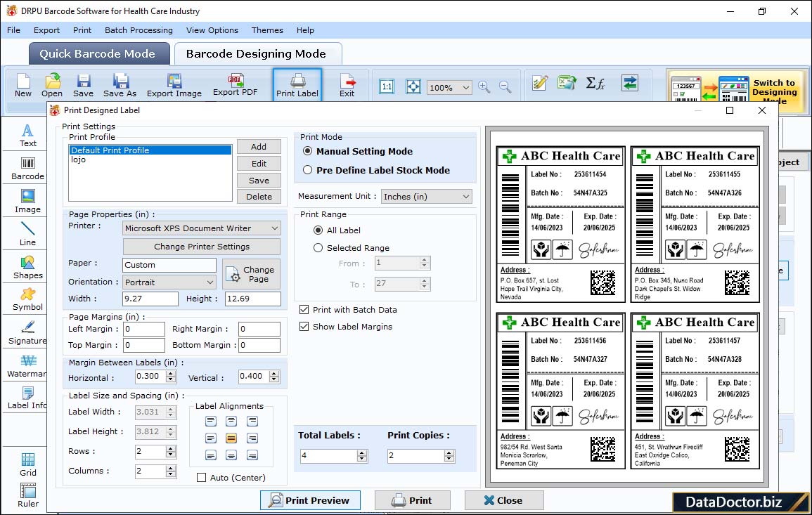The image size is (812, 515).
Task: Select Pre Define Label Stock Mode
Action: [308, 170]
